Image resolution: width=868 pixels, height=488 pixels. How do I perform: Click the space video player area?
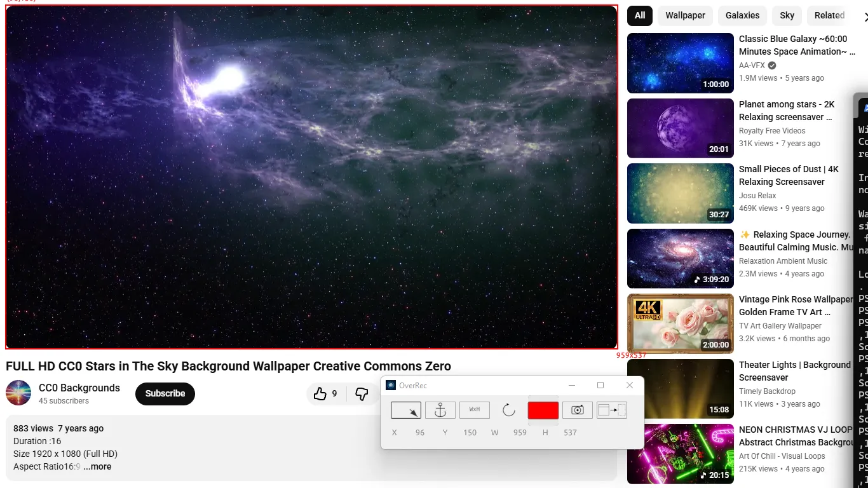click(311, 177)
